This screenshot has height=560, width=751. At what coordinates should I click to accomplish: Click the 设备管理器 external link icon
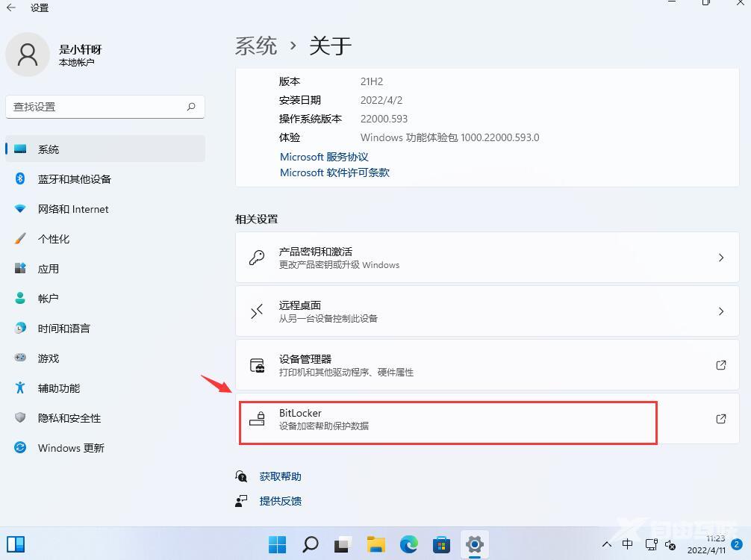(x=720, y=365)
